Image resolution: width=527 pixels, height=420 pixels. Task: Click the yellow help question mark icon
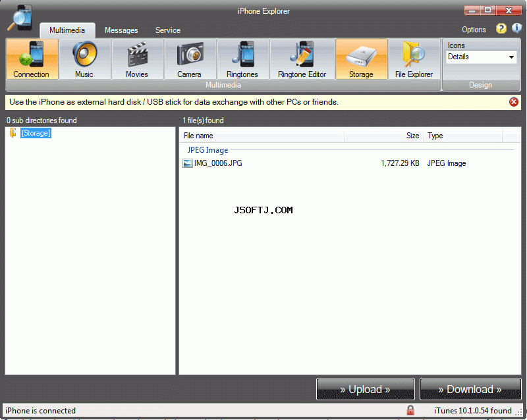point(501,29)
